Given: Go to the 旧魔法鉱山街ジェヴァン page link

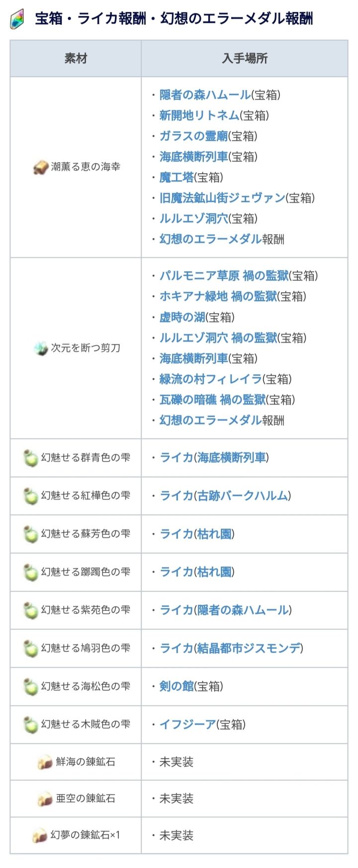Looking at the screenshot, I should tap(222, 198).
